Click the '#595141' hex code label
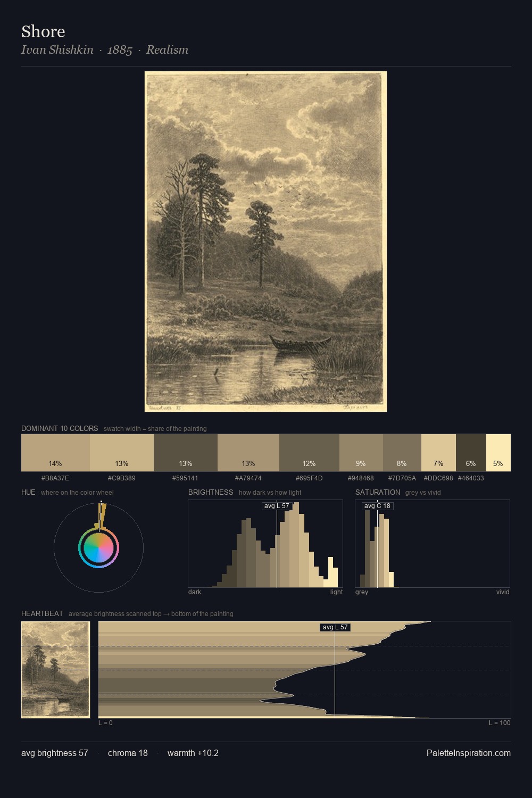The height and width of the screenshot is (798, 532). (186, 478)
